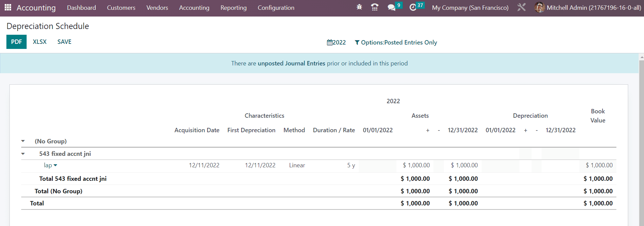This screenshot has height=226, width=644.
Task: Open the Customers menu
Action: point(121,8)
